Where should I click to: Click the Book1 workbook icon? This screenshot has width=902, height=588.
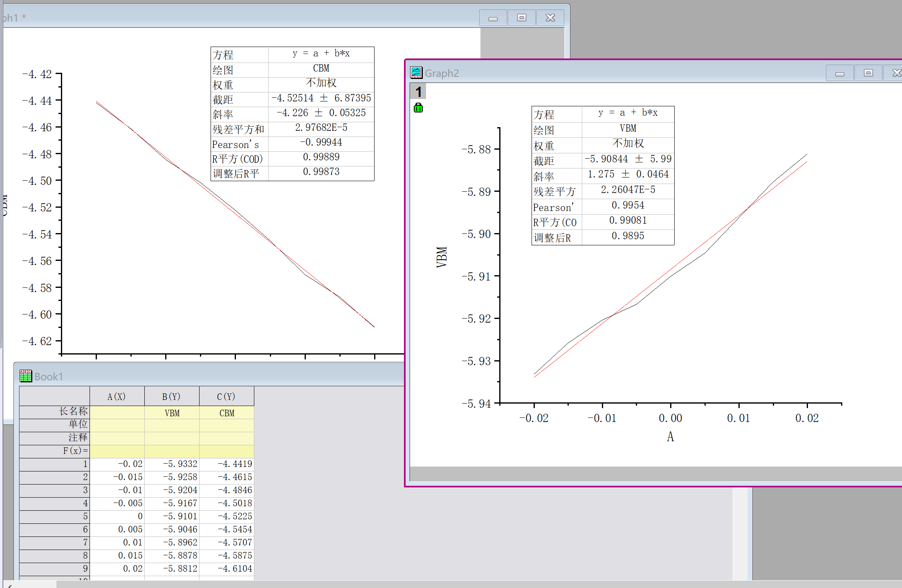click(x=25, y=376)
